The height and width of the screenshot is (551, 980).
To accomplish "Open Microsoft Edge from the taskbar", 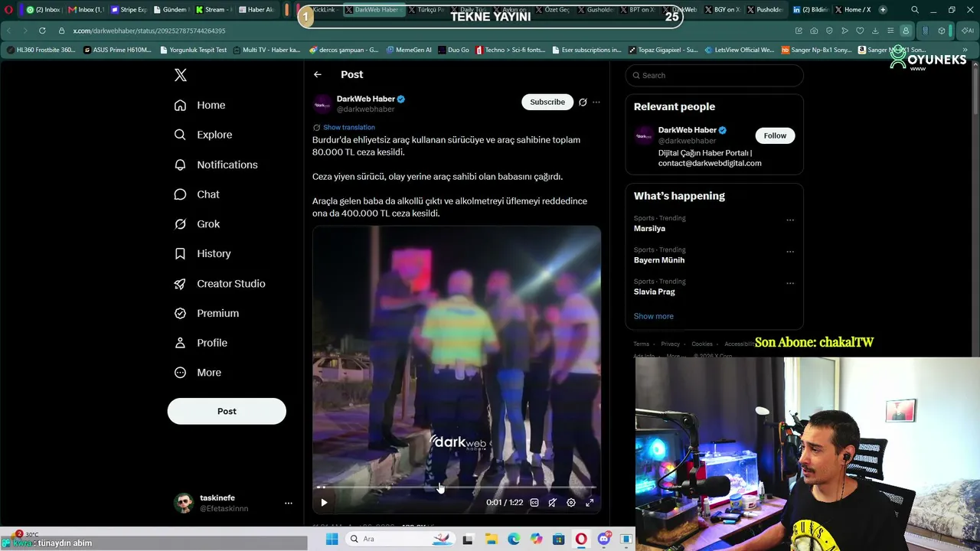I will (514, 539).
